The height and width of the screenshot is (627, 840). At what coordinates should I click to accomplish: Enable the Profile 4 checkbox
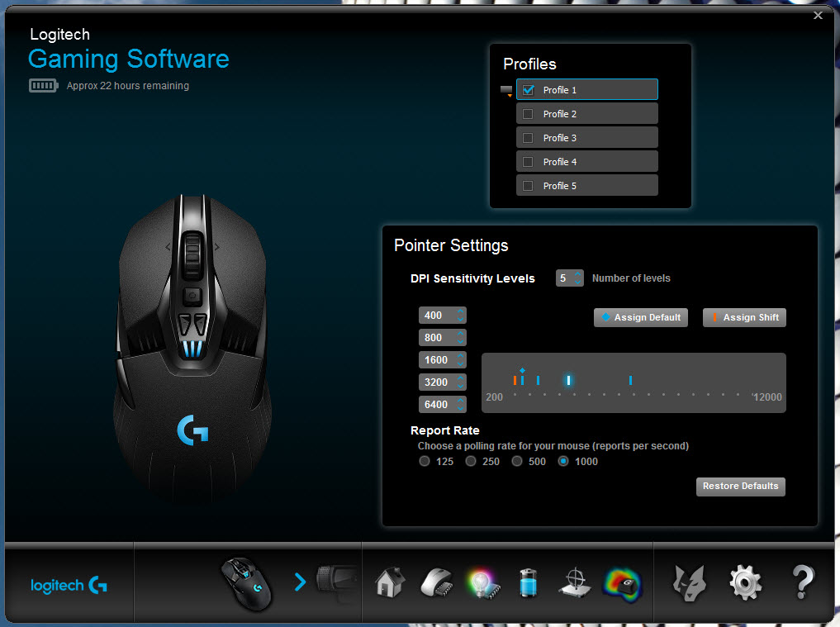pyautogui.click(x=528, y=162)
